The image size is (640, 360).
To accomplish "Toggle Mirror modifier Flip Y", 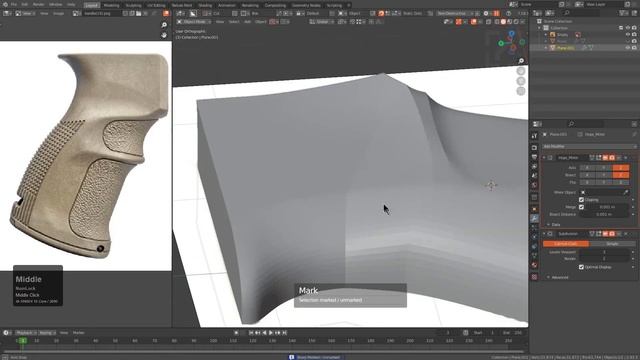I will (604, 182).
